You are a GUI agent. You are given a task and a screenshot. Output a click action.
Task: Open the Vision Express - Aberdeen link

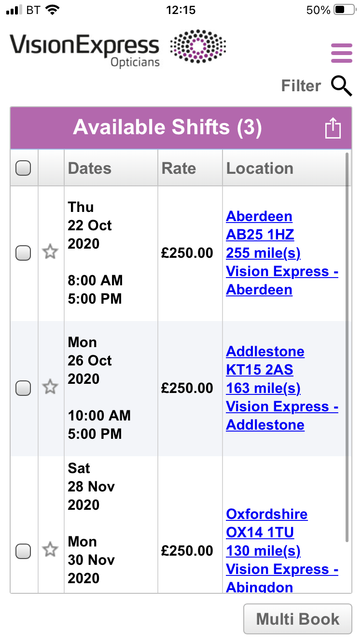(x=282, y=280)
